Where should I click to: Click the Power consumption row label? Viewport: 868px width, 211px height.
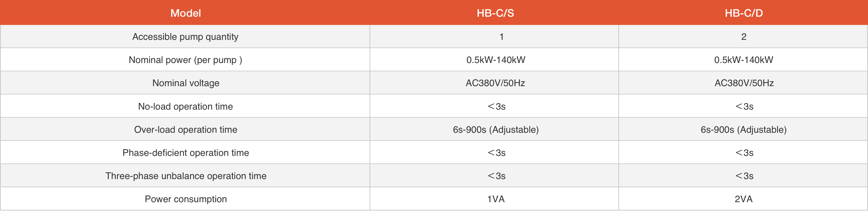tap(186, 199)
